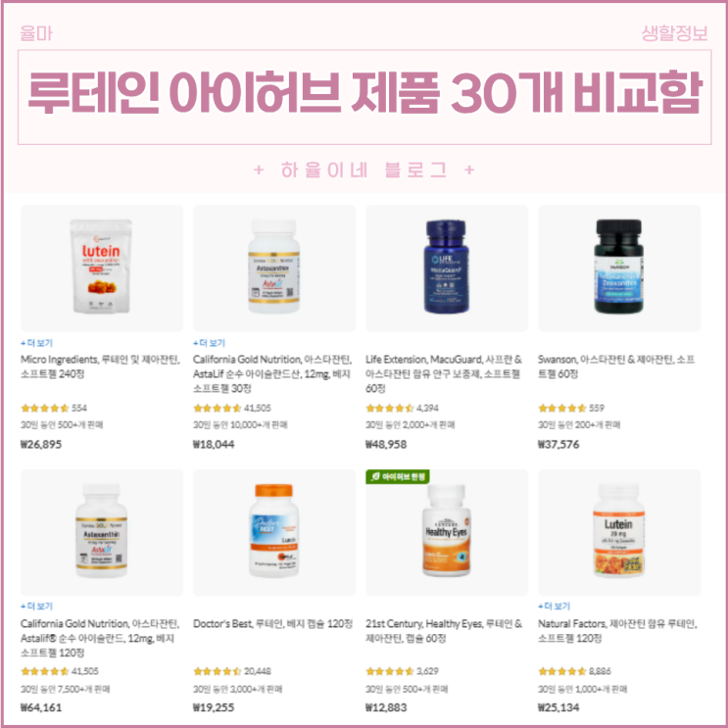Expand 더 보기 above Astalif 120정 product title
Screen dimensions: 728x728
pyautogui.click(x=36, y=607)
